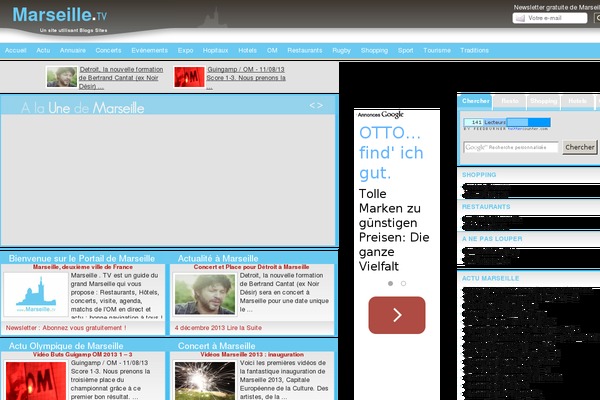Go to the Annuaire section
Image resolution: width=600 pixels, height=400 pixels.
[x=73, y=51]
